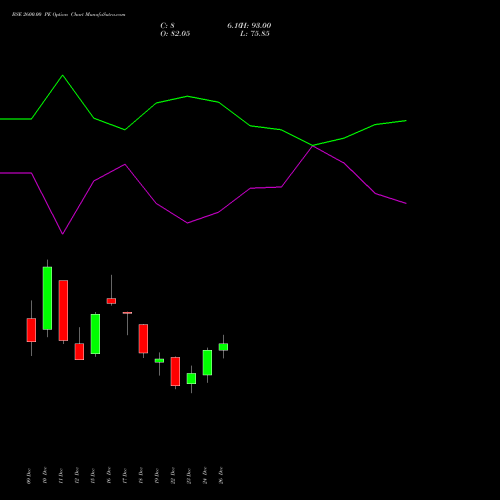Select the small red candle for 12 Dec
The width and height of the screenshot is (500, 500).
click(79, 351)
